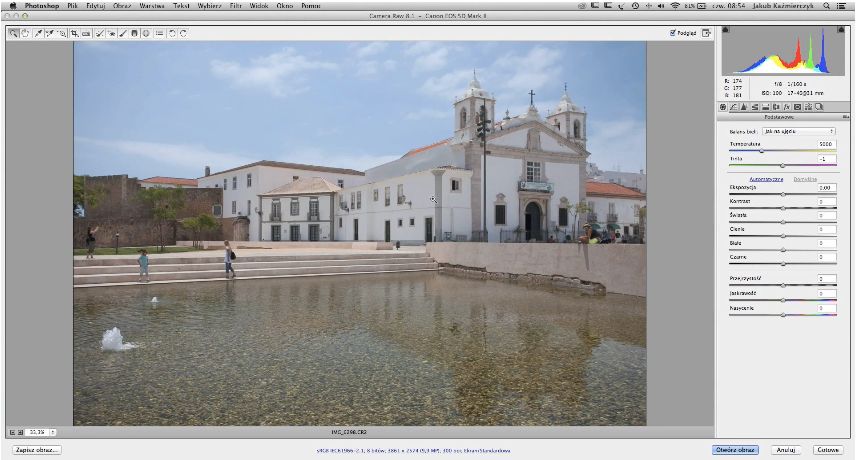Open the Warstwa menu

coord(152,5)
